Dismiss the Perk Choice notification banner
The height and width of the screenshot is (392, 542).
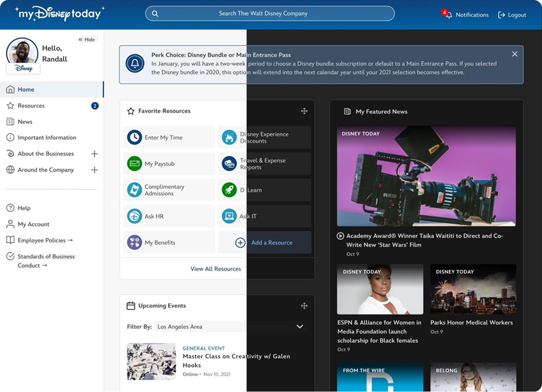point(514,54)
